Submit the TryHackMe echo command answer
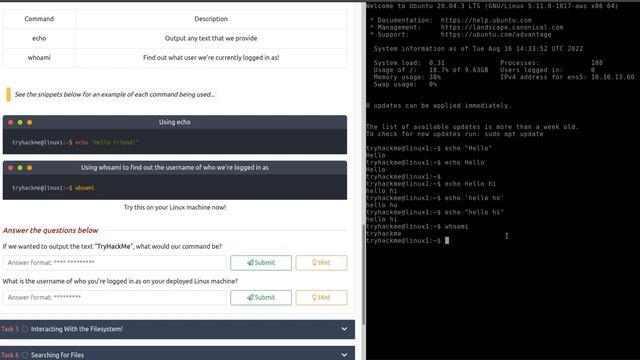This screenshot has height=360, width=640. click(261, 262)
